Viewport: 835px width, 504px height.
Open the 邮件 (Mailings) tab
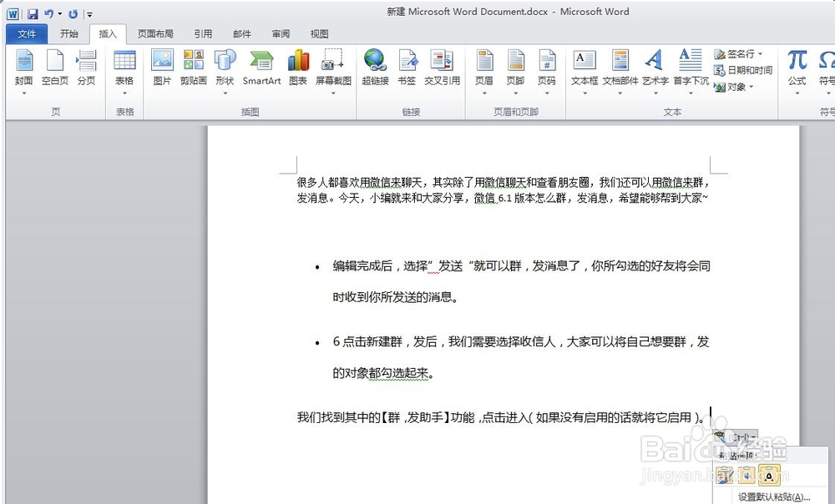pyautogui.click(x=242, y=34)
